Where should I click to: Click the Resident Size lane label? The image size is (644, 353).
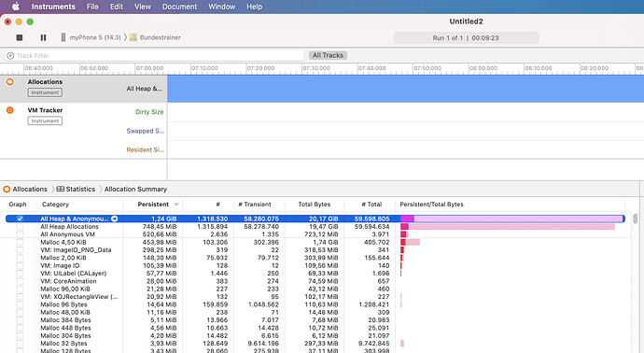point(145,150)
